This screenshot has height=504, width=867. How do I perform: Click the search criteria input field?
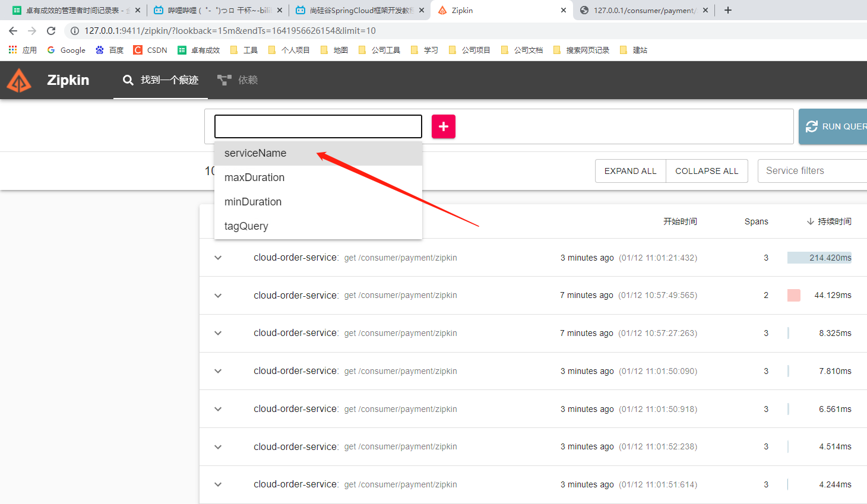click(318, 126)
